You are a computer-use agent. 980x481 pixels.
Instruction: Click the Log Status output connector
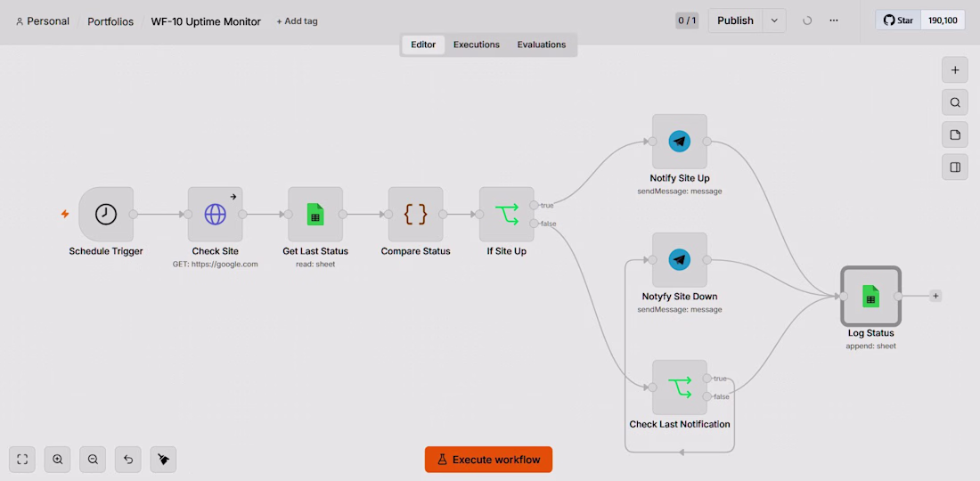pyautogui.click(x=898, y=296)
